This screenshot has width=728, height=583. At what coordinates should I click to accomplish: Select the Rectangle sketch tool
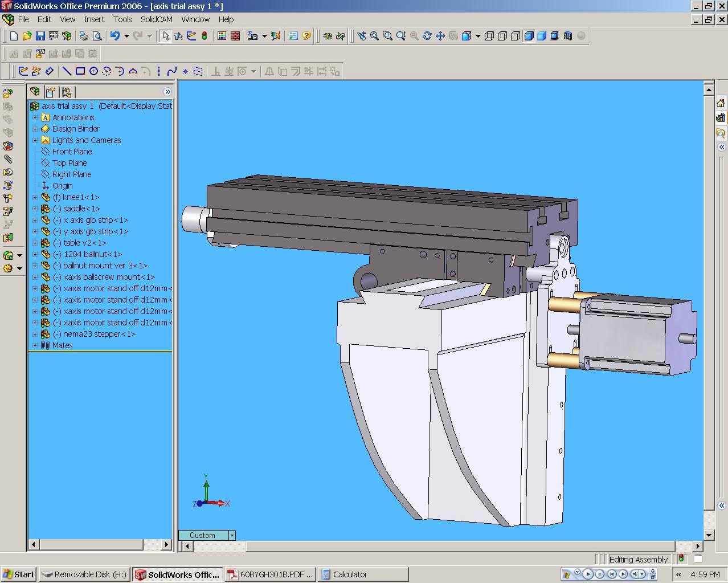coord(80,71)
